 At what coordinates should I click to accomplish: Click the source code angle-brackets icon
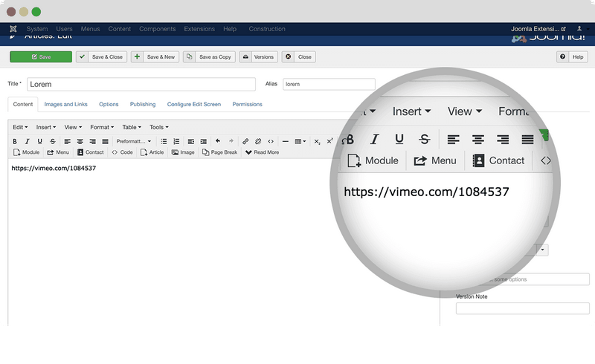pos(271,141)
